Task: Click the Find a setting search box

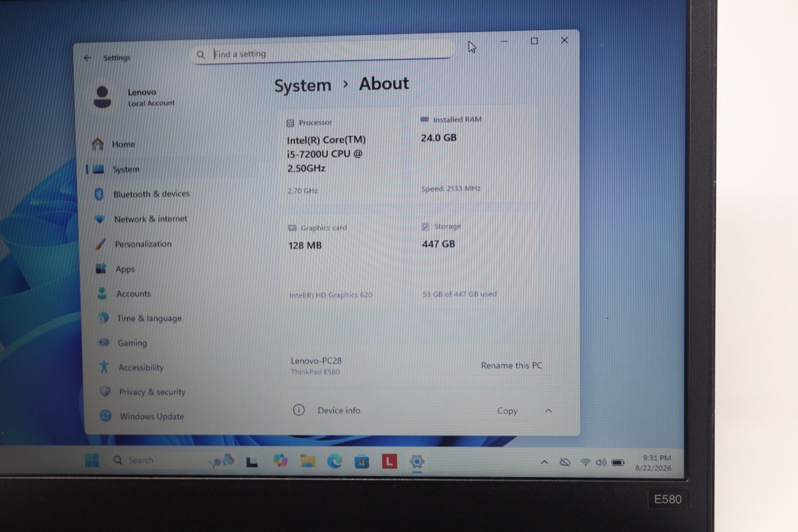Action: (323, 54)
